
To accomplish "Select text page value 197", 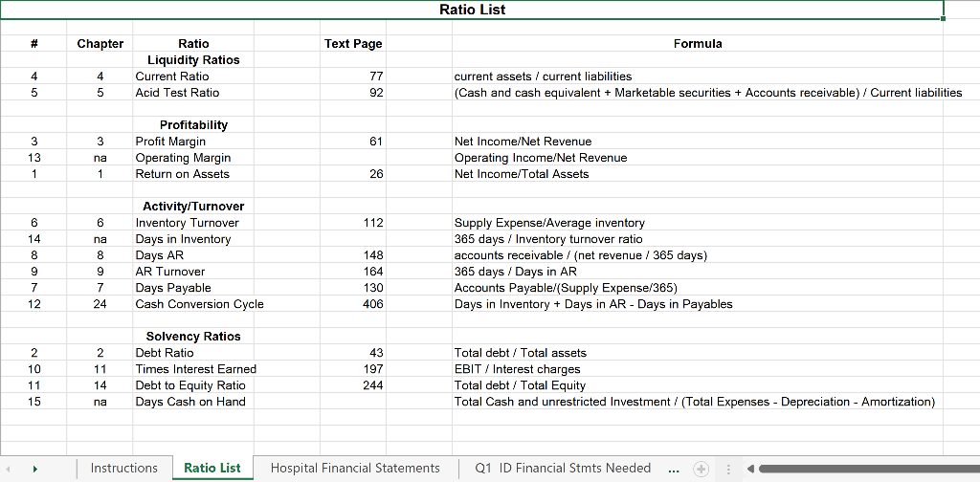I will coord(353,369).
